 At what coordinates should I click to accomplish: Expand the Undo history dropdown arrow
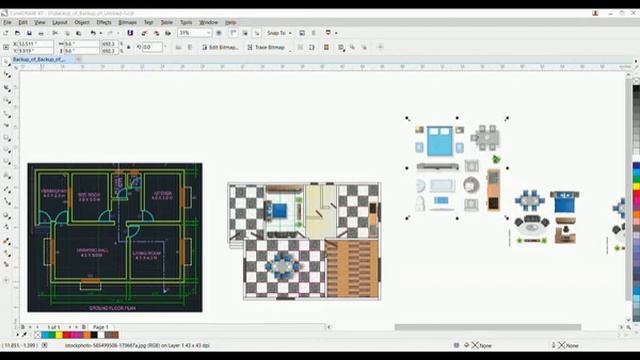[100, 33]
